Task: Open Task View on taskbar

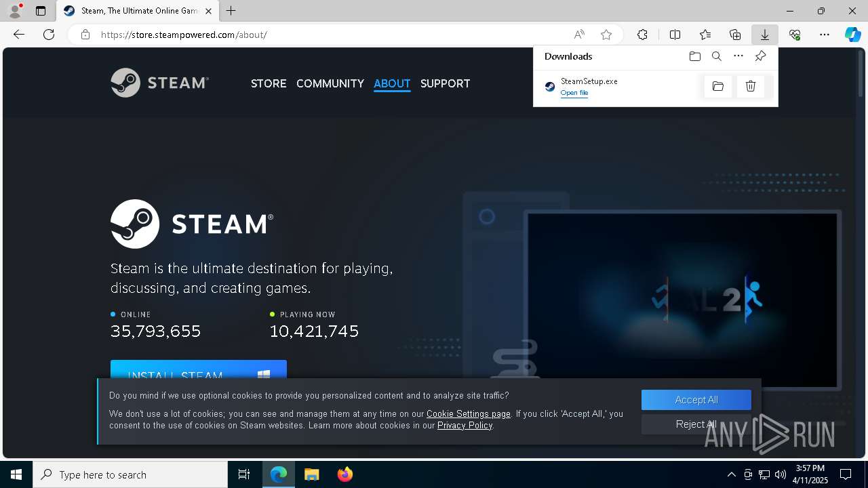Action: (244, 474)
